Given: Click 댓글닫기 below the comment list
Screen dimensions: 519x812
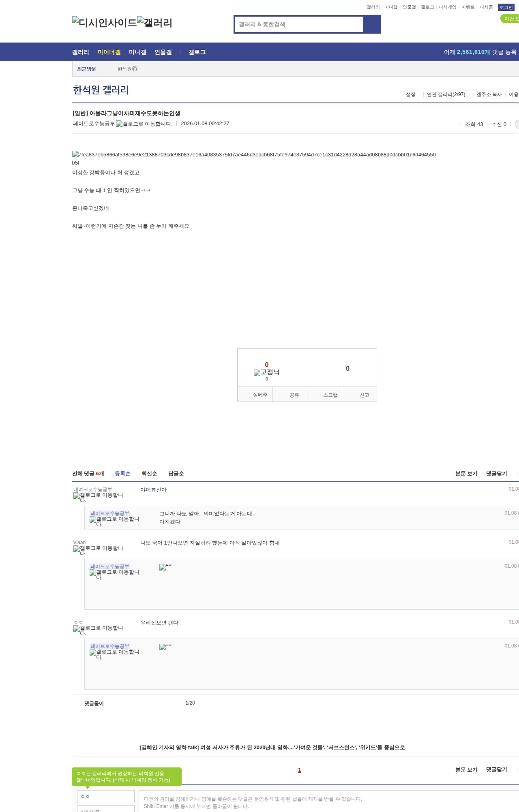Looking at the screenshot, I should [x=497, y=769].
